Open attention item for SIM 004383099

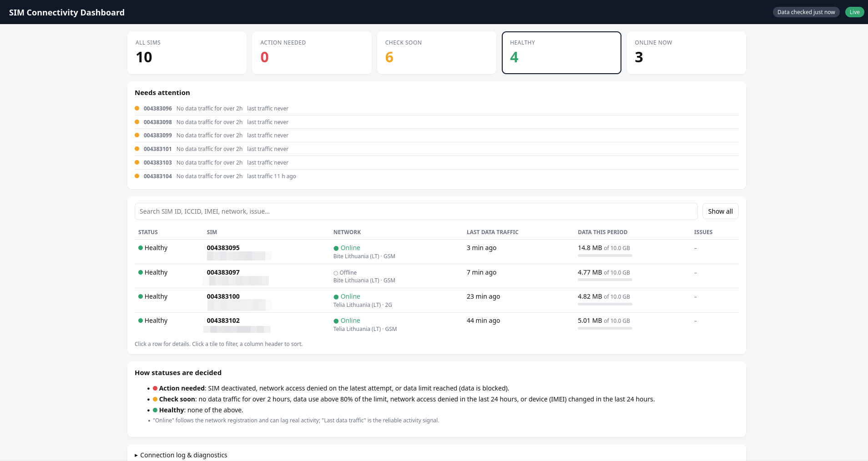click(437, 135)
